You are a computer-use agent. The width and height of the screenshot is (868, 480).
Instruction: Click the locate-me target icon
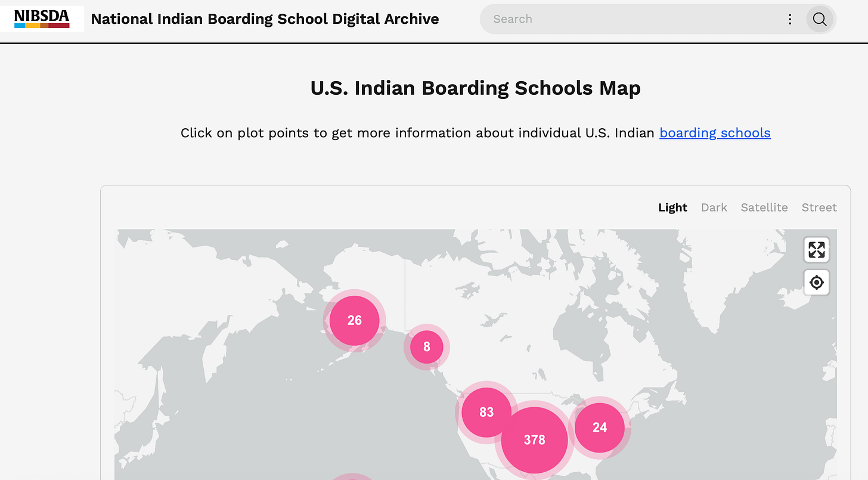click(817, 282)
